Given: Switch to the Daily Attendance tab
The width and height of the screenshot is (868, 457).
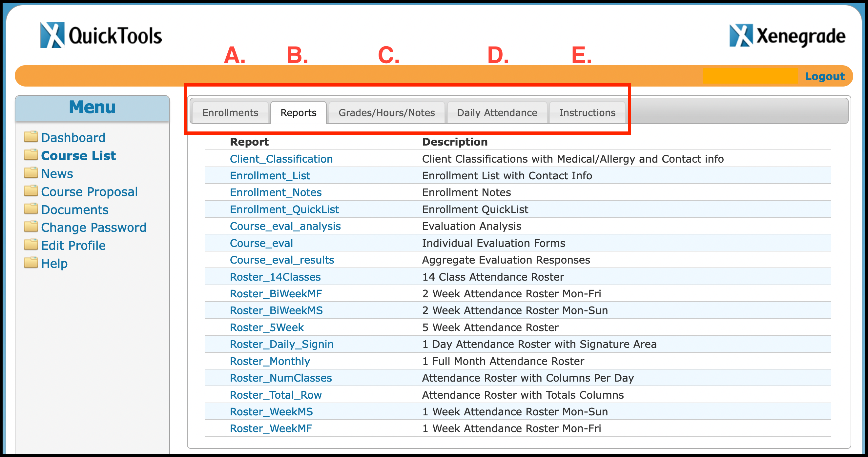Looking at the screenshot, I should 497,112.
